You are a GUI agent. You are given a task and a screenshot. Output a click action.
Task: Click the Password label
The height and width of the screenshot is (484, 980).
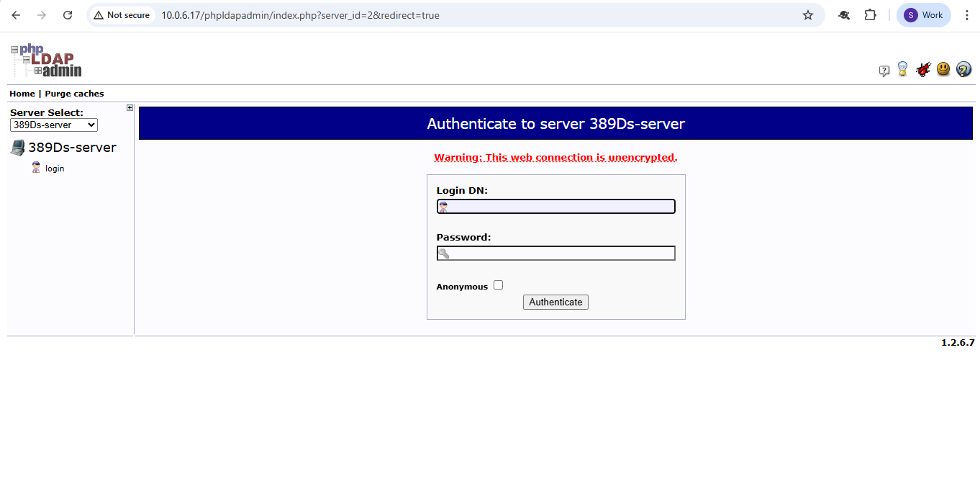point(463,237)
